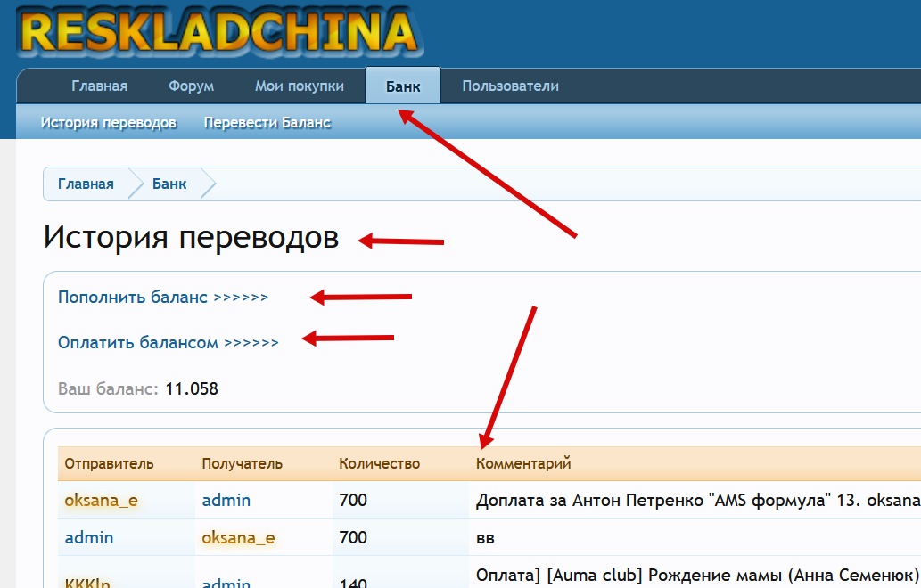Open the Мои покупки tab
This screenshot has width=921, height=588.
300,86
